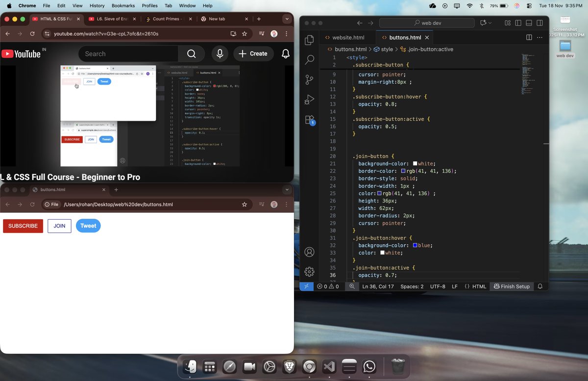This screenshot has width=588, height=381.
Task: Click the Manage settings gear in VS Code
Action: coord(309,271)
